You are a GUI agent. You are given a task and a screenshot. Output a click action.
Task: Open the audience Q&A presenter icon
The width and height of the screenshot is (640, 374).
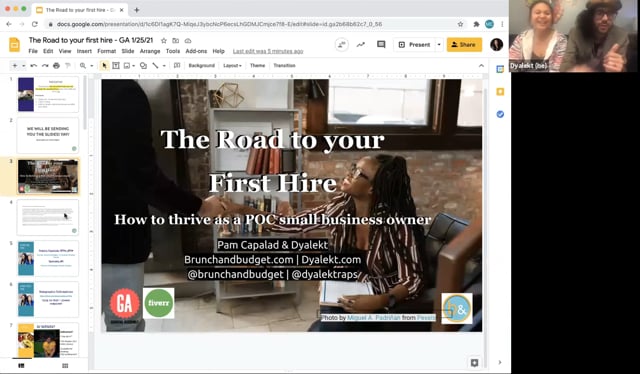[x=342, y=45]
